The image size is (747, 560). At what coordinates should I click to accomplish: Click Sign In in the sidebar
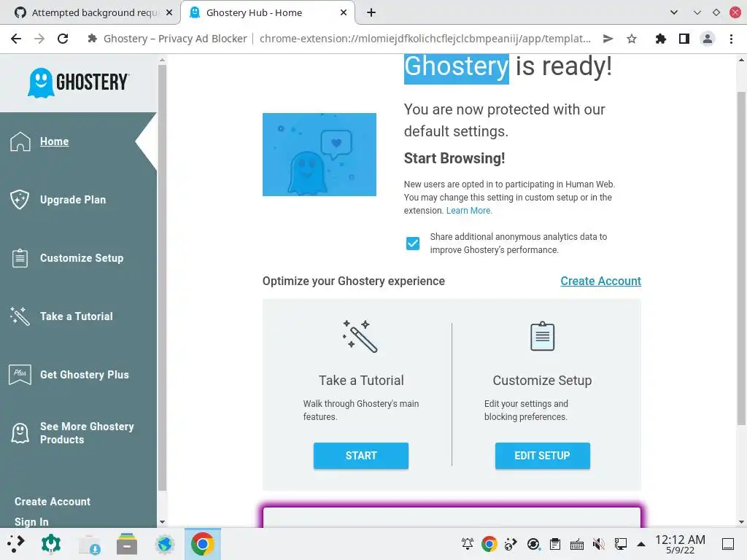[31, 522]
